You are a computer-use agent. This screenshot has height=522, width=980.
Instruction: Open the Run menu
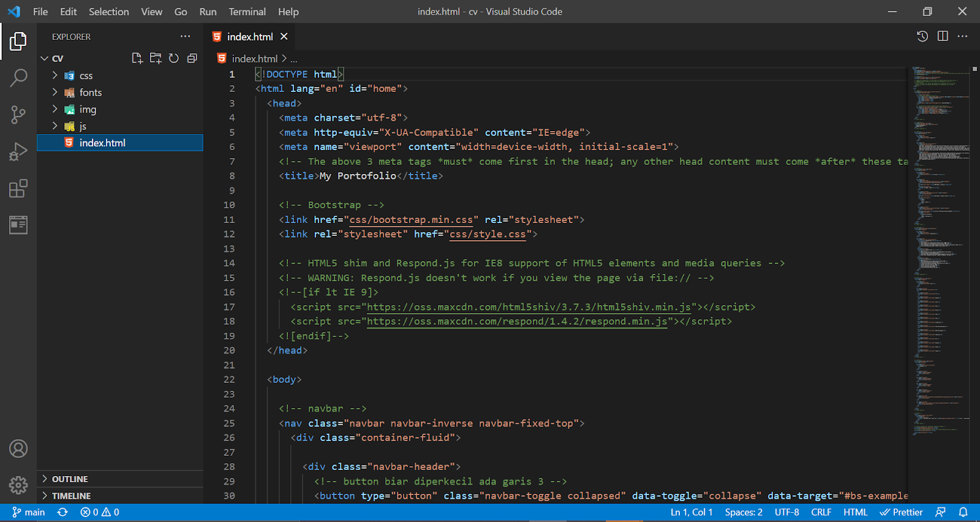(208, 12)
